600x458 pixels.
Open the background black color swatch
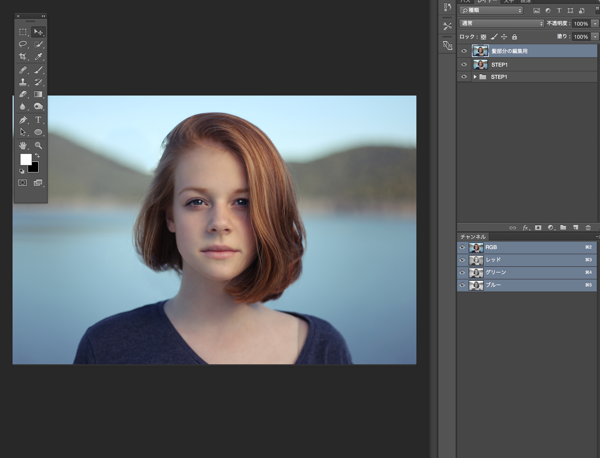(x=34, y=168)
